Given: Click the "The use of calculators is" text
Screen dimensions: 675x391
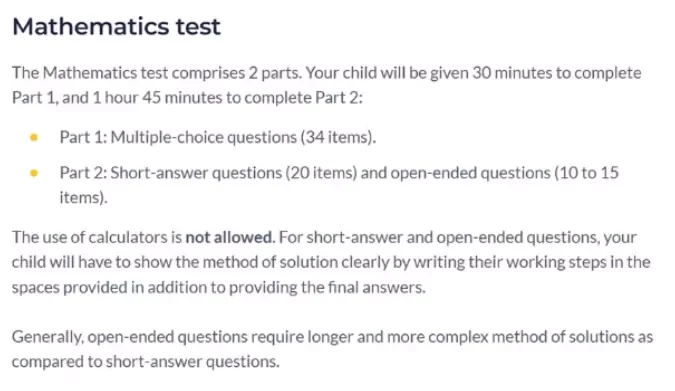Looking at the screenshot, I should coord(97,237).
